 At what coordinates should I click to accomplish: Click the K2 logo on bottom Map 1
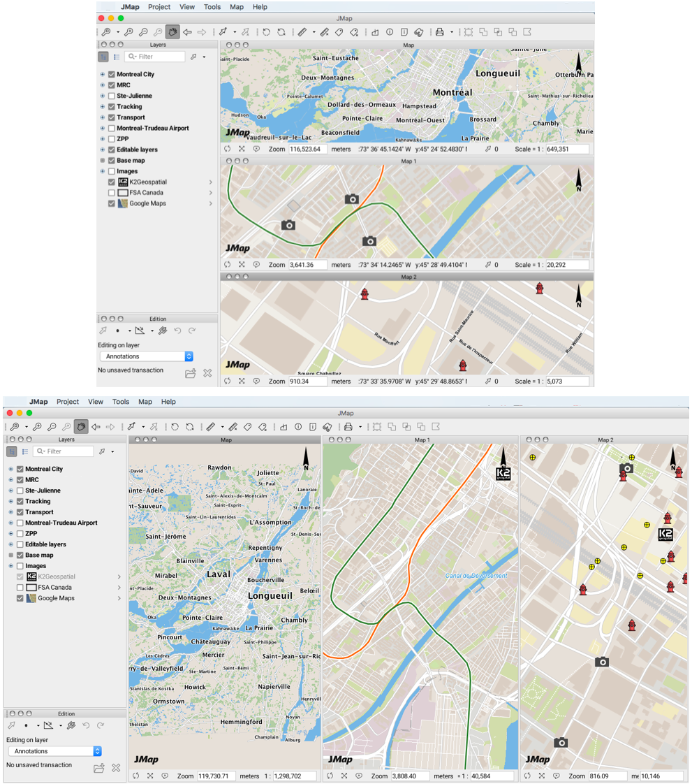(503, 473)
